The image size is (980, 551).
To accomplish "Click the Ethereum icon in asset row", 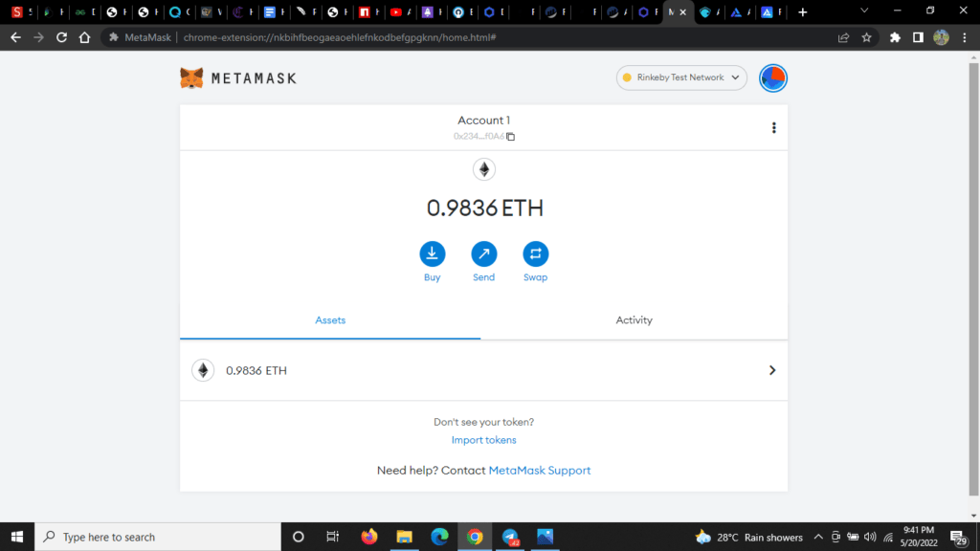I will (x=203, y=370).
